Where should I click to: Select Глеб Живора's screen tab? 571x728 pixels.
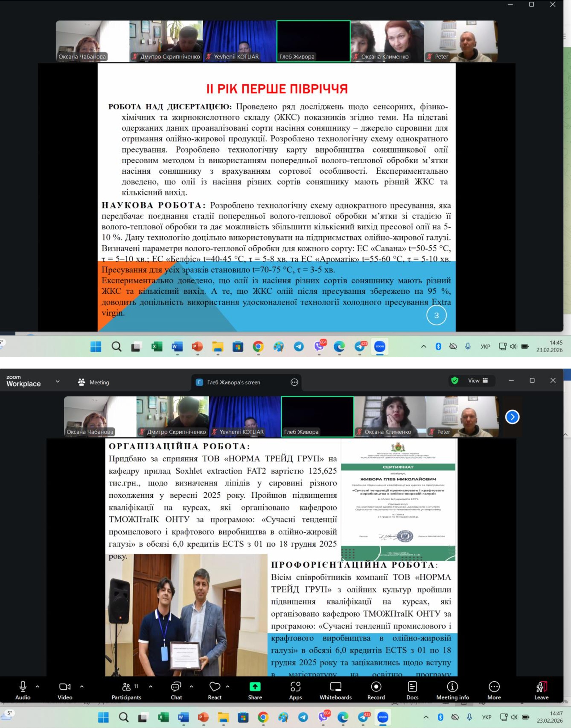pyautogui.click(x=233, y=382)
